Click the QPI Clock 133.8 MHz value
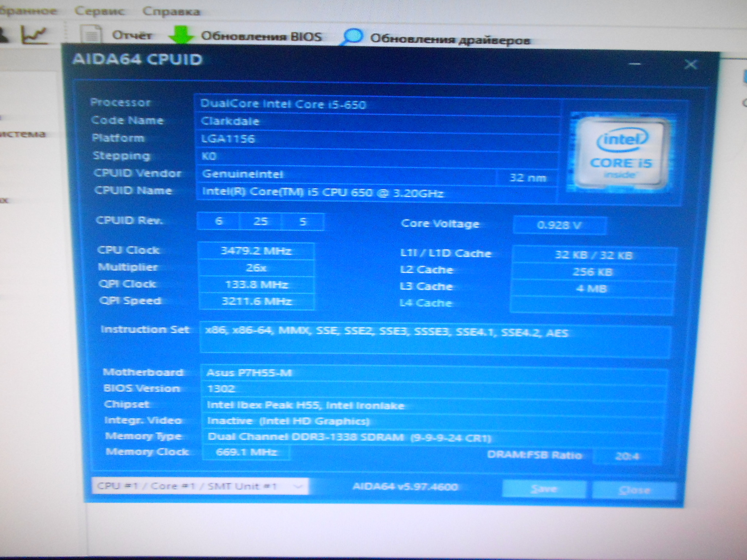Image resolution: width=747 pixels, height=560 pixels. pos(256,285)
